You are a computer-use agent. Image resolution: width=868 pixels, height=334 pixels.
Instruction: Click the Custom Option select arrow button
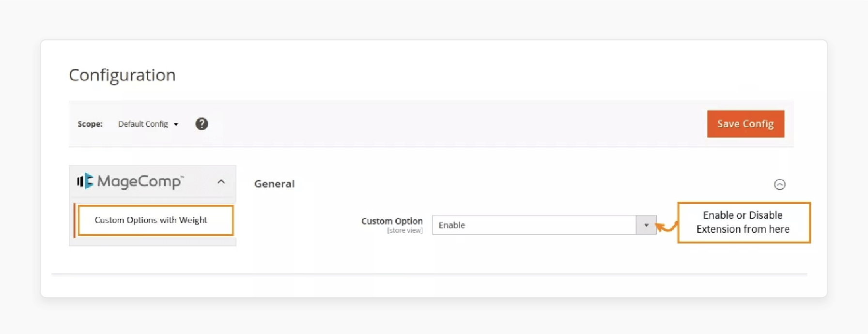coord(646,225)
